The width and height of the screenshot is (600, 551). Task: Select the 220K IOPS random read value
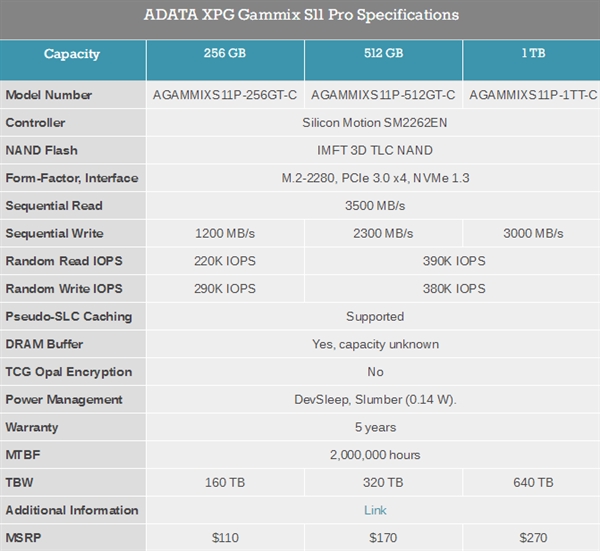click(225, 261)
